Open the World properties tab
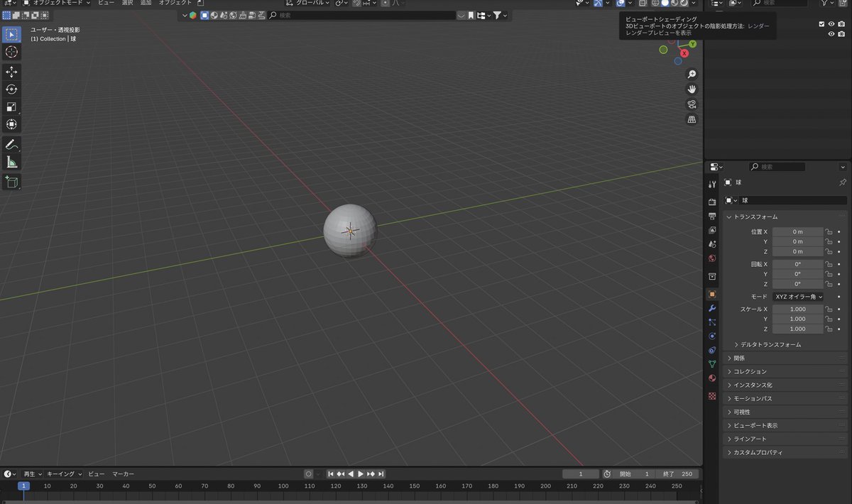Viewport: 852px width, 504px height. pyautogui.click(x=712, y=258)
